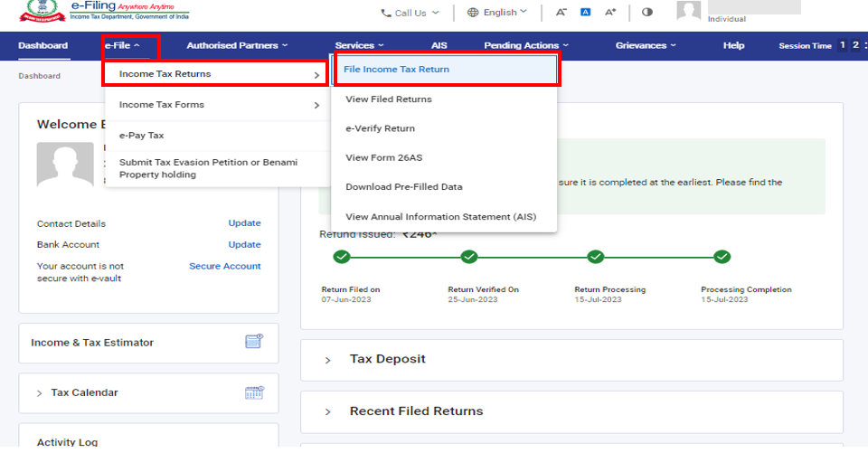Select File Income Tax Return option
868x453 pixels.
396,69
